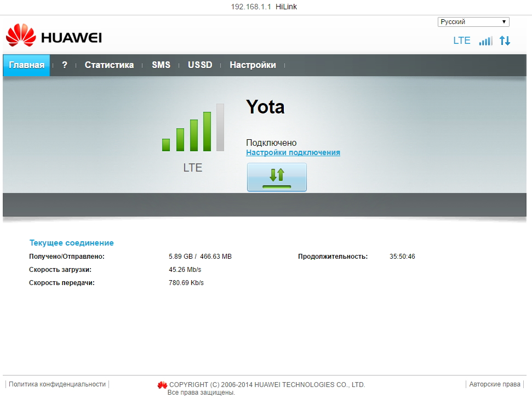Open the SMS tab
The width and height of the screenshot is (532, 398).
click(x=161, y=65)
